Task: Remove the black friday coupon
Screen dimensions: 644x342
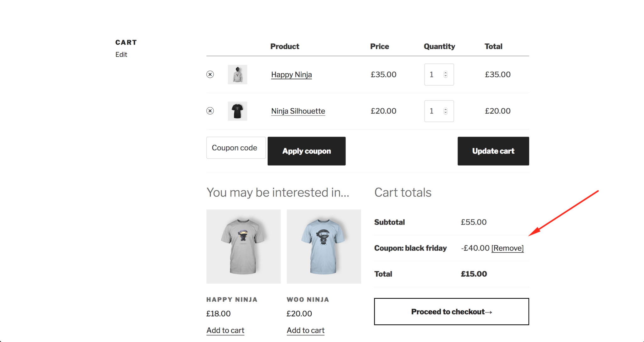Action: [x=508, y=248]
